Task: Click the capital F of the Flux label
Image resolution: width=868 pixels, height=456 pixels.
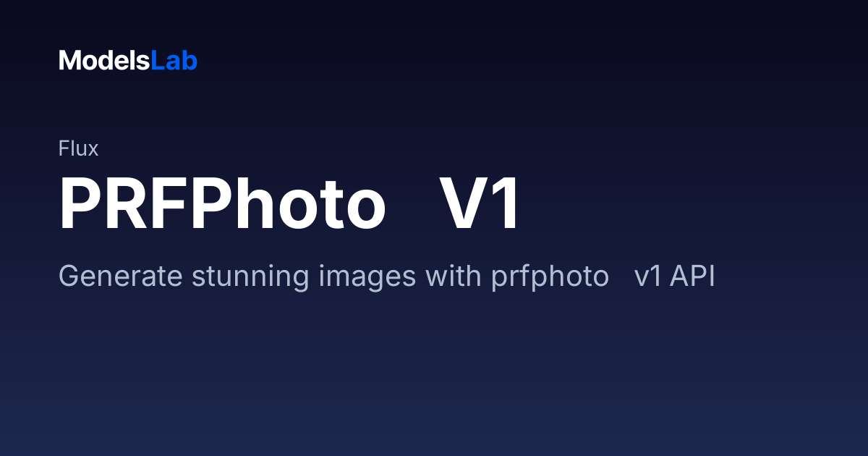Action: [x=64, y=148]
